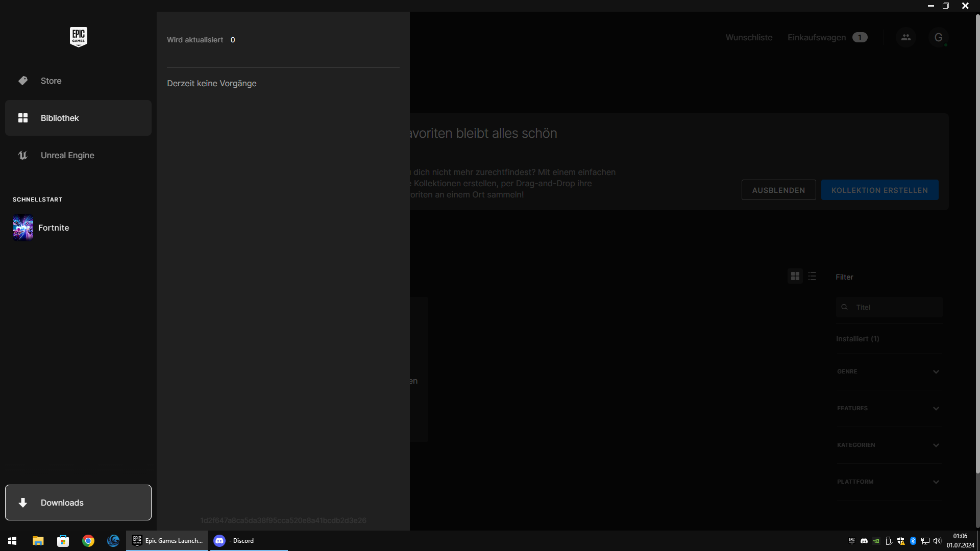
Task: Click the Bluetooth tray icon
Action: (x=913, y=541)
